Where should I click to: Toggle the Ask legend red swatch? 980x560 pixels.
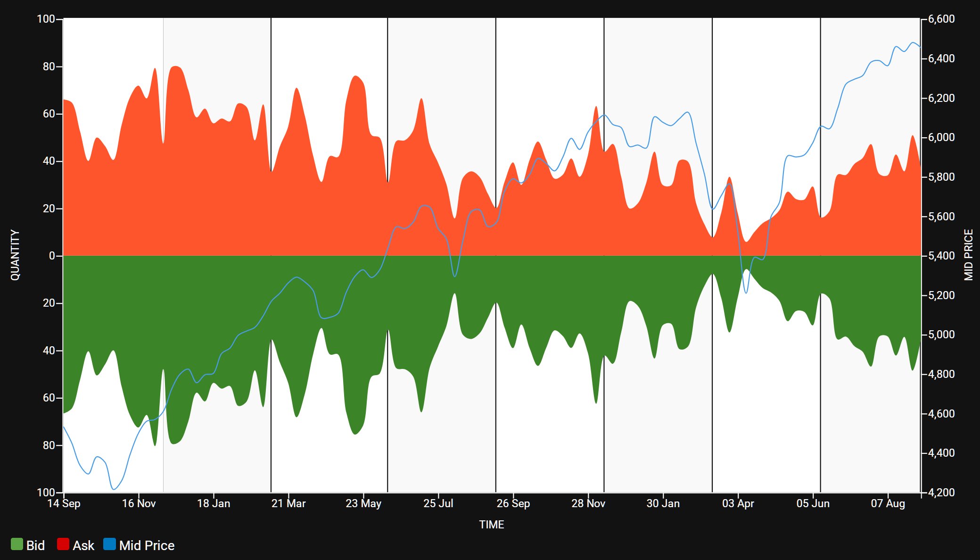click(x=63, y=544)
